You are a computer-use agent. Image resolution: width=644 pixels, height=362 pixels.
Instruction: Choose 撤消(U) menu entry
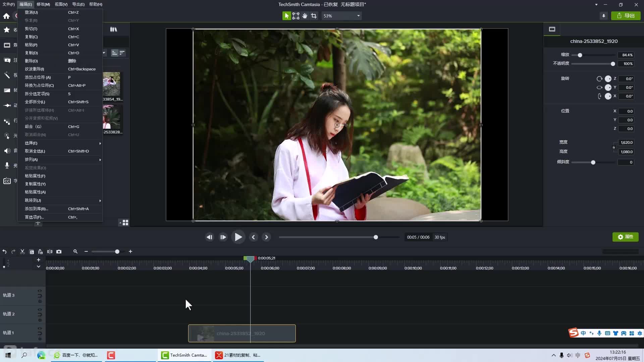tap(60, 12)
